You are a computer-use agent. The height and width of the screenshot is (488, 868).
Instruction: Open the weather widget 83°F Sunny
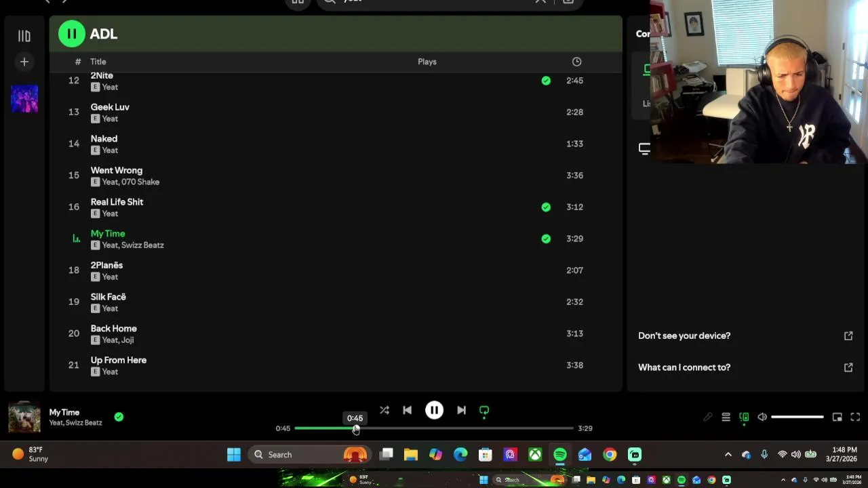tap(31, 454)
